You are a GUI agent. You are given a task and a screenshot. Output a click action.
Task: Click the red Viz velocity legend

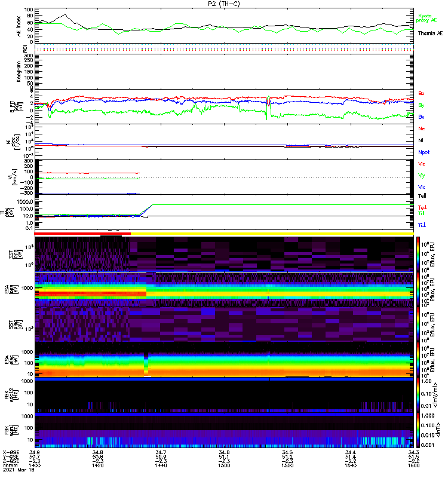pyautogui.click(x=421, y=164)
